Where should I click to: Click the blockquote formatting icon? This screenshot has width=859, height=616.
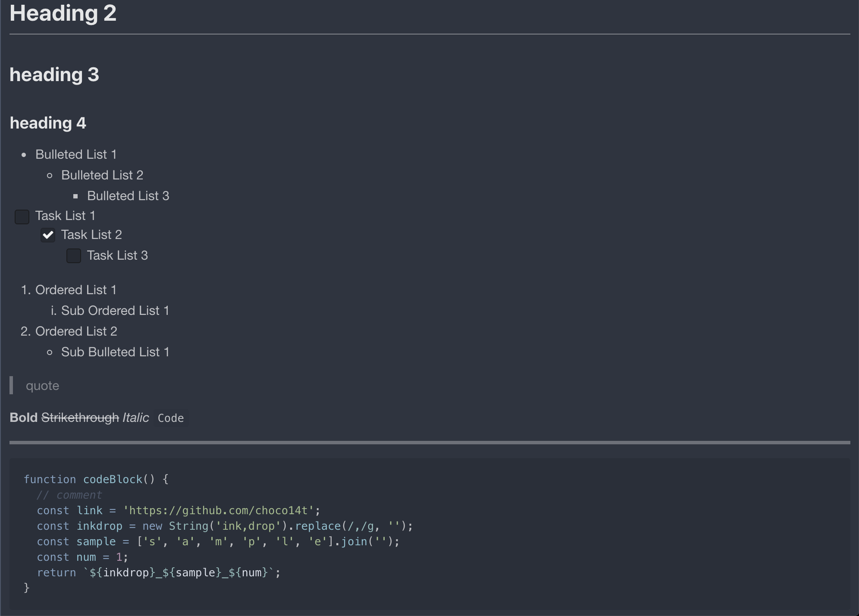pyautogui.click(x=12, y=385)
